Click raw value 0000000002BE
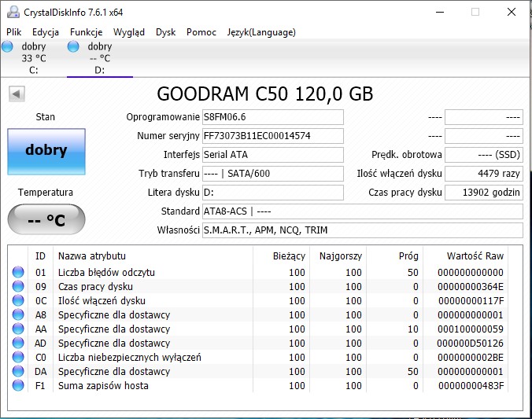This screenshot has height=419, width=532. [x=471, y=358]
